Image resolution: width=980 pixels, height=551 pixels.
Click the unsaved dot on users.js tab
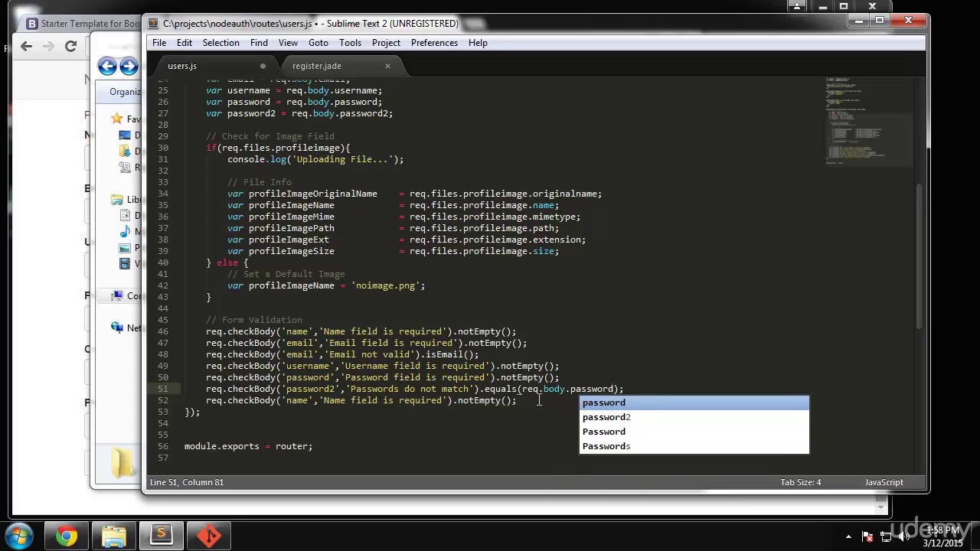[x=263, y=66]
